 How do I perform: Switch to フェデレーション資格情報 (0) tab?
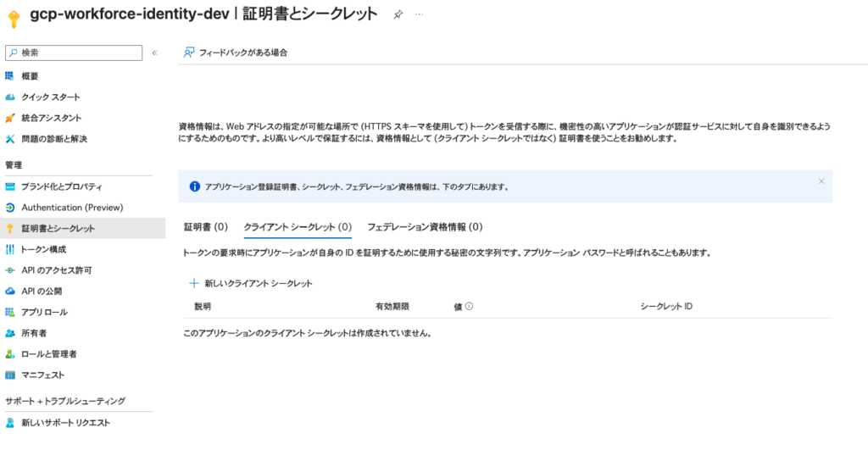click(426, 227)
